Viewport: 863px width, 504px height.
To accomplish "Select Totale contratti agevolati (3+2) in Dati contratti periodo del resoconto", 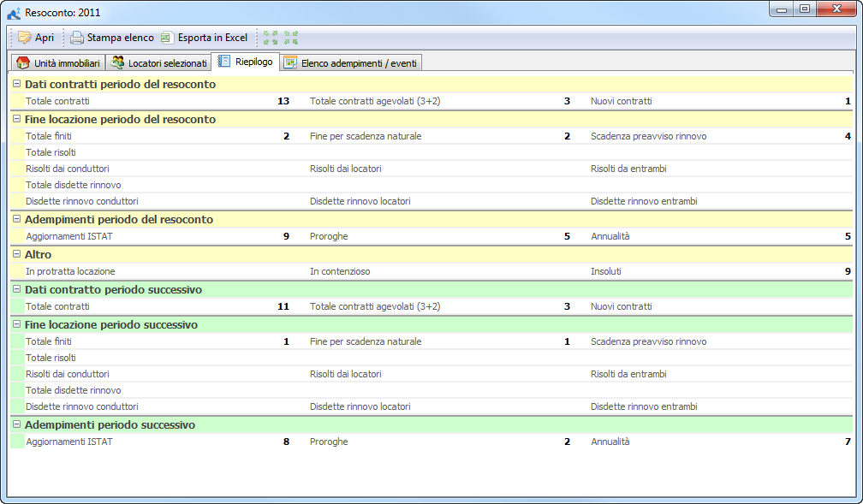I will (x=375, y=101).
